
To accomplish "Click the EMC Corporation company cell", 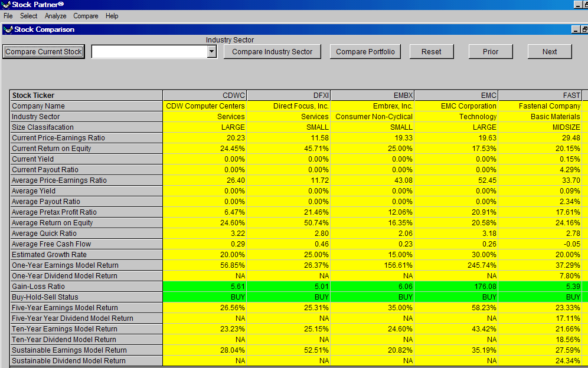I will pos(456,106).
